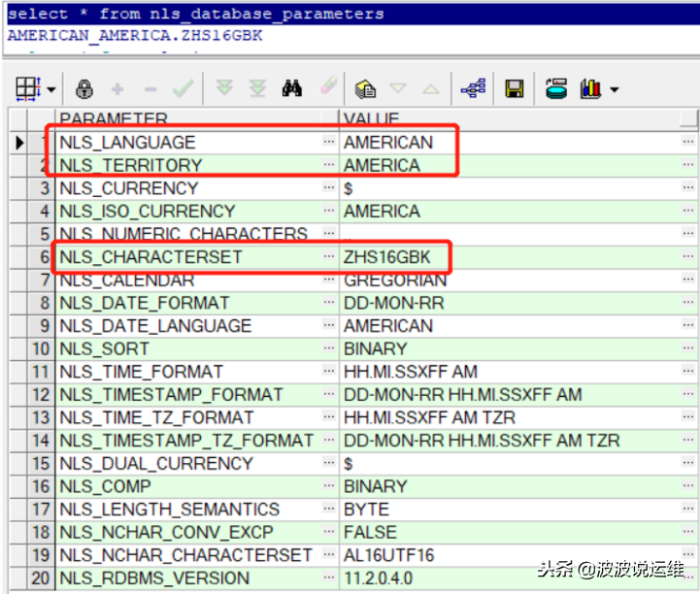The height and width of the screenshot is (594, 700).
Task: Click the post changes checkmark icon
Action: [x=183, y=88]
